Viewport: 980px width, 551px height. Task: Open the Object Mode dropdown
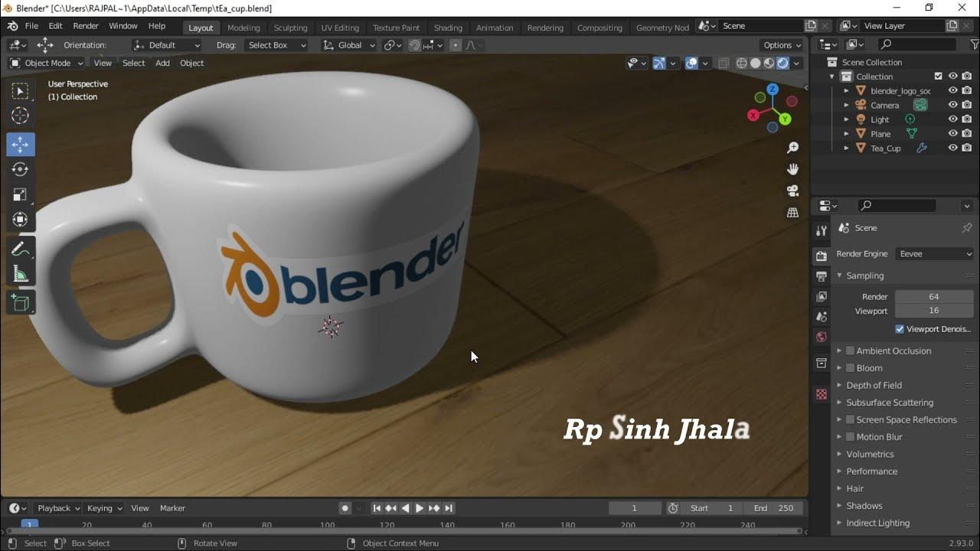tap(47, 64)
